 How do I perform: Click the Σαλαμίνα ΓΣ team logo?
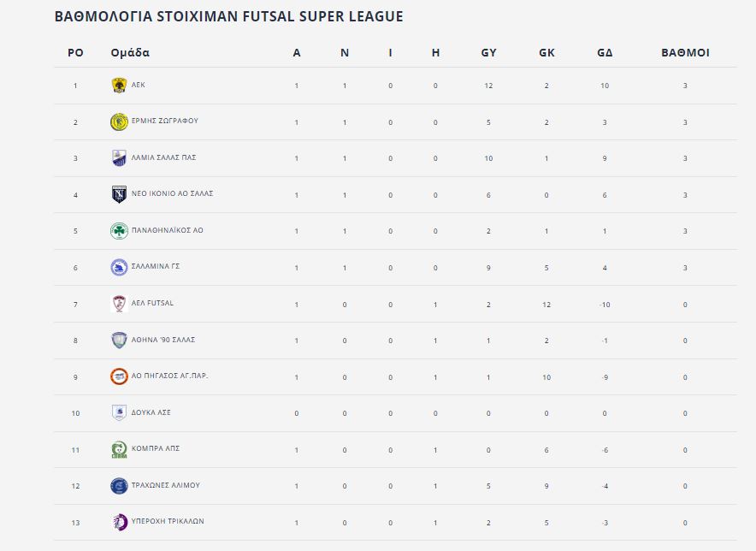(x=119, y=267)
